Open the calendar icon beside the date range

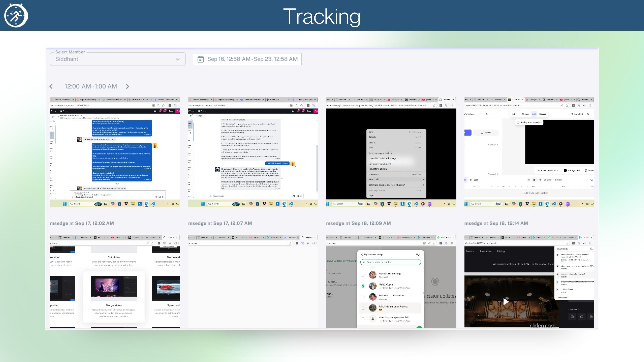200,59
